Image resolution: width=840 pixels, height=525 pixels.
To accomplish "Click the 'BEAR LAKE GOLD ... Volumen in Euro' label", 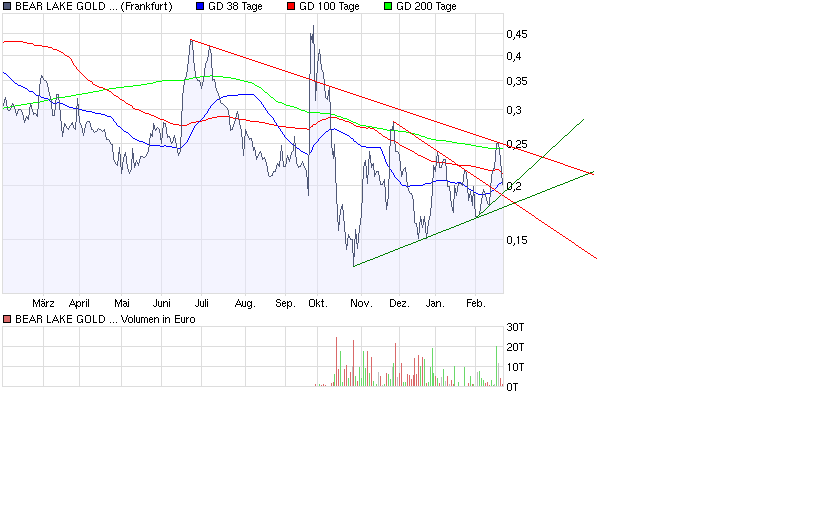I will pyautogui.click(x=105, y=319).
